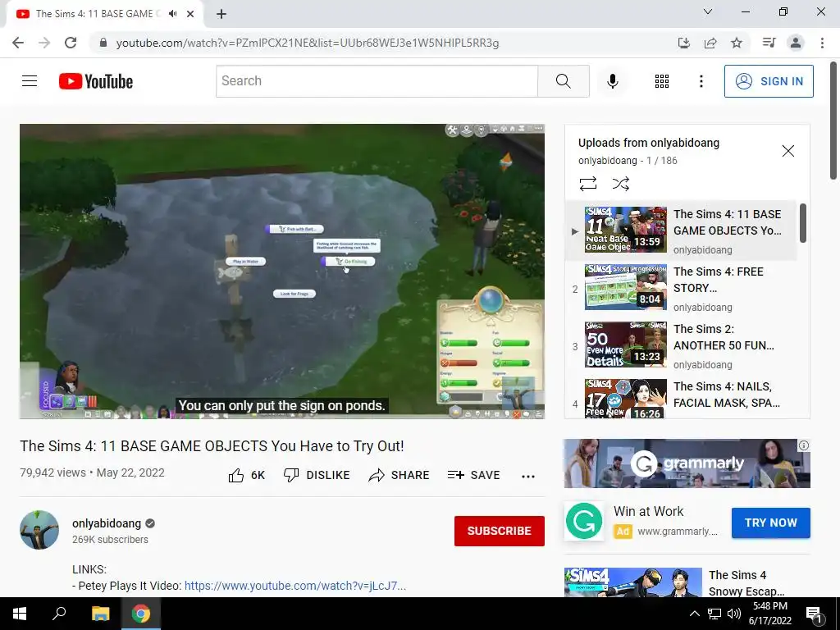This screenshot has height=630, width=840.
Task: Open Windows notification center
Action: coord(814,614)
